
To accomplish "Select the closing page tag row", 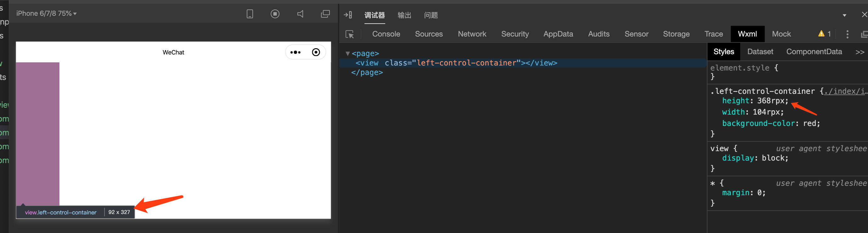I will pyautogui.click(x=367, y=72).
